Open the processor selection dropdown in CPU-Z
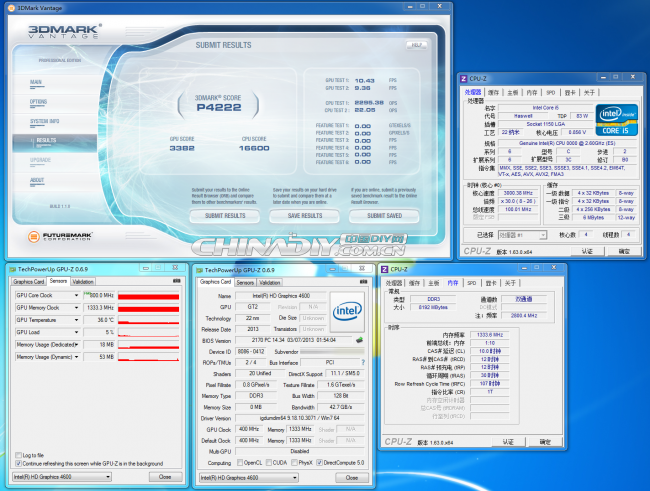This screenshot has height=491, width=650. click(543, 235)
